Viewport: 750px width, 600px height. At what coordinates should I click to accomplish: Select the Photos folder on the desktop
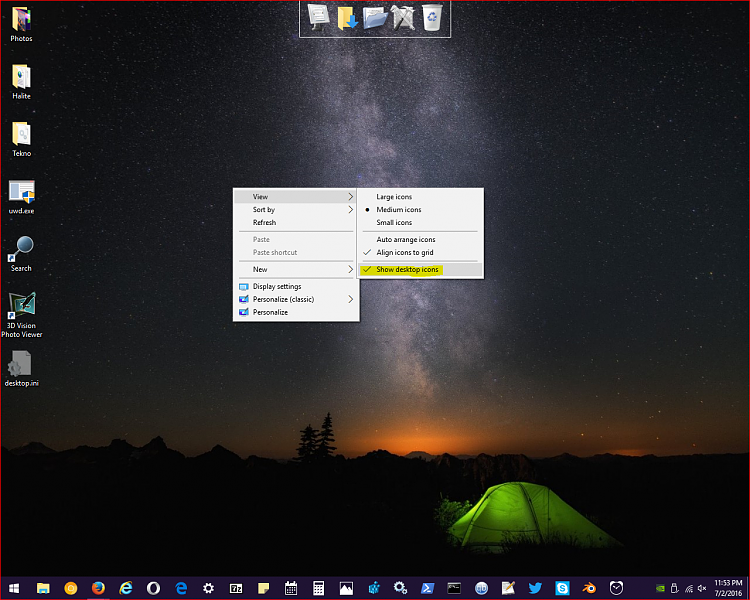[x=22, y=24]
